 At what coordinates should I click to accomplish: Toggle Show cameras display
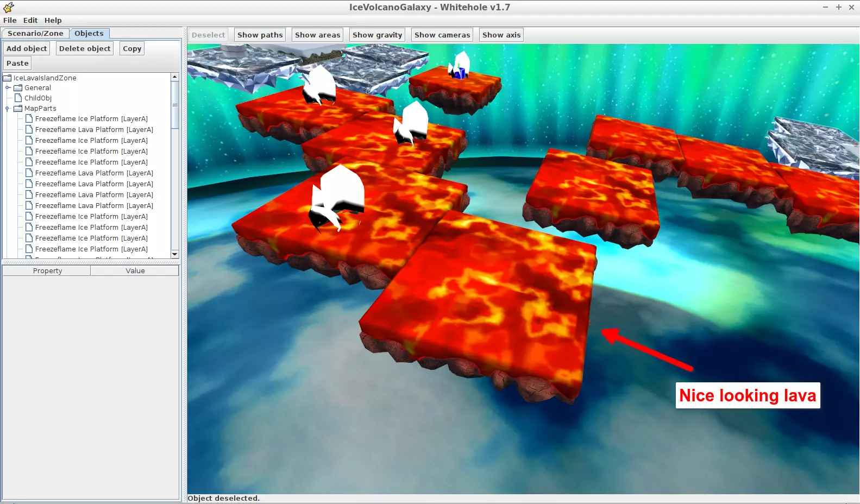[442, 35]
